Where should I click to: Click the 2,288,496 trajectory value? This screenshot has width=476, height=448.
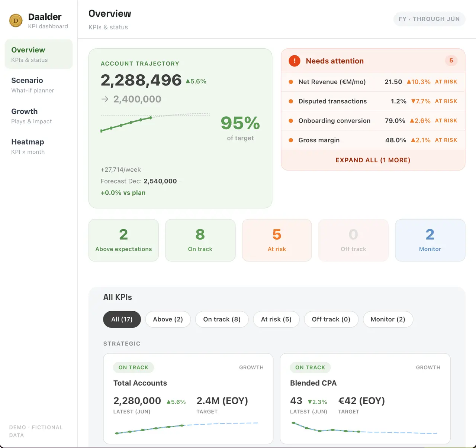pos(141,80)
